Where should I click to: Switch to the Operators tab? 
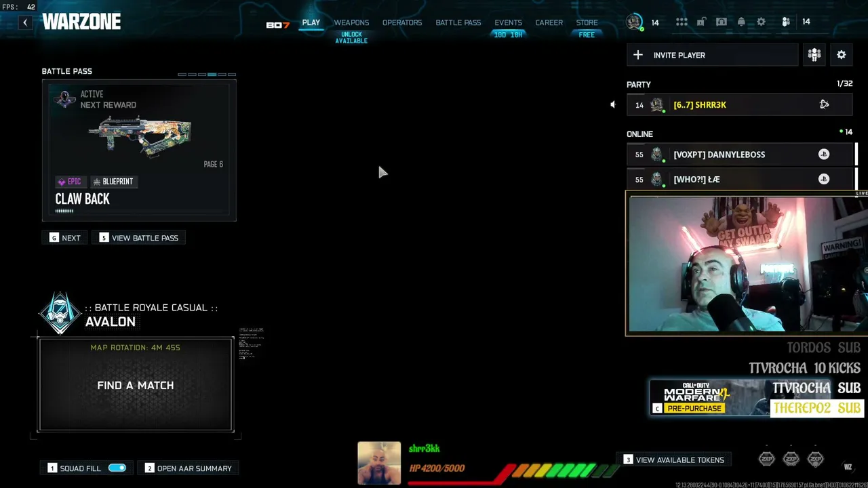402,22
